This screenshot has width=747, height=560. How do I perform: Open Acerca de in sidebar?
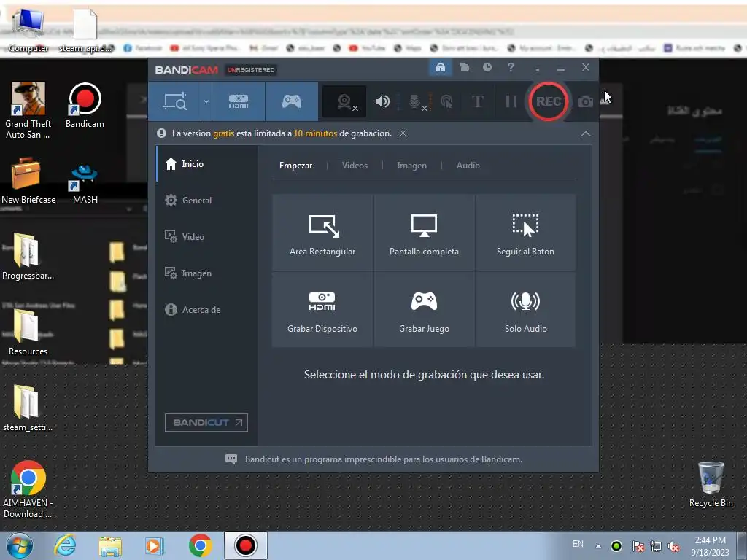(206, 309)
